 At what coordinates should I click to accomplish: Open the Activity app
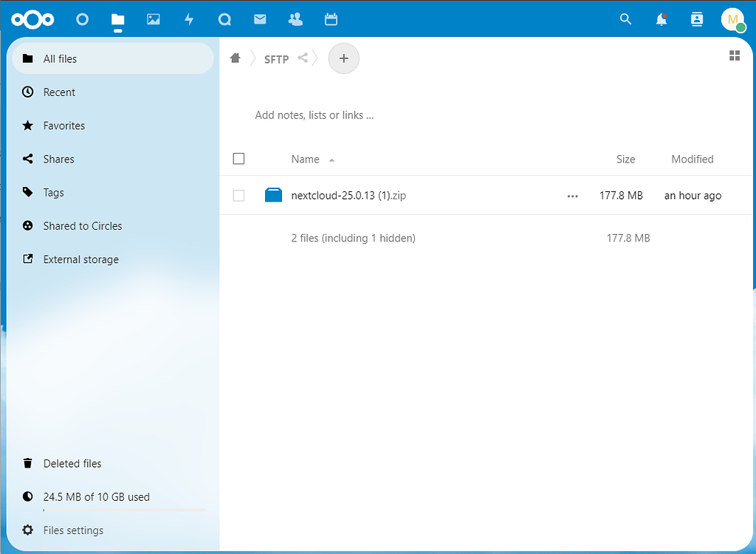pos(189,19)
